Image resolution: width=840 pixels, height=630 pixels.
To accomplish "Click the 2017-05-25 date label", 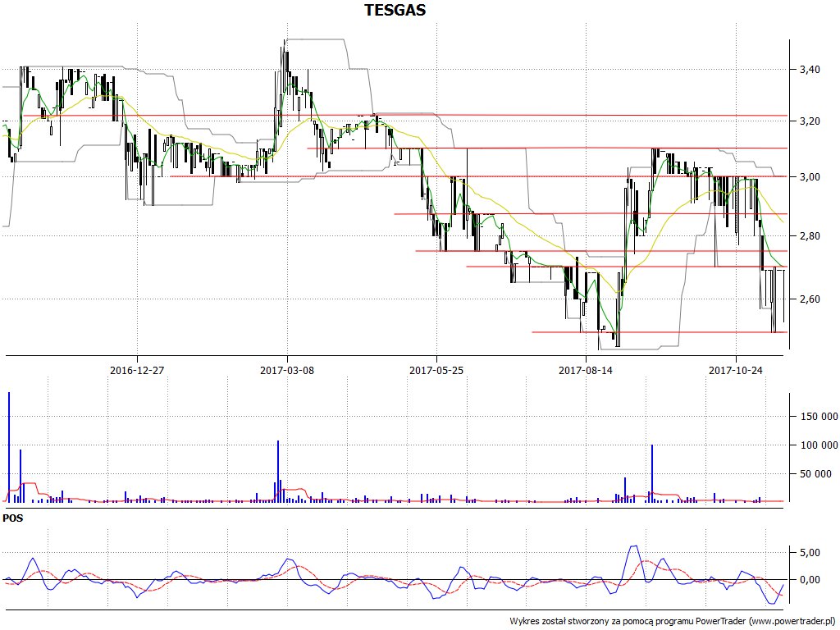I will [x=436, y=370].
